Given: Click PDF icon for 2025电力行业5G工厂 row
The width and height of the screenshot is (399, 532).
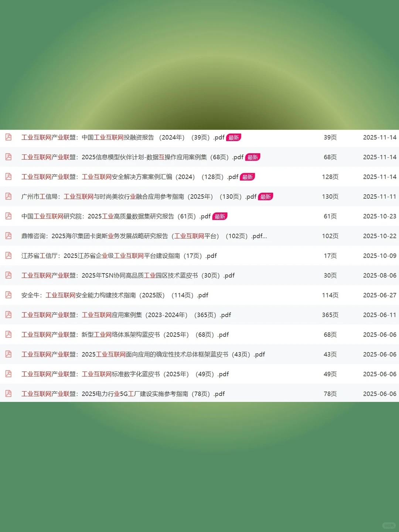Looking at the screenshot, I should click(8, 393).
